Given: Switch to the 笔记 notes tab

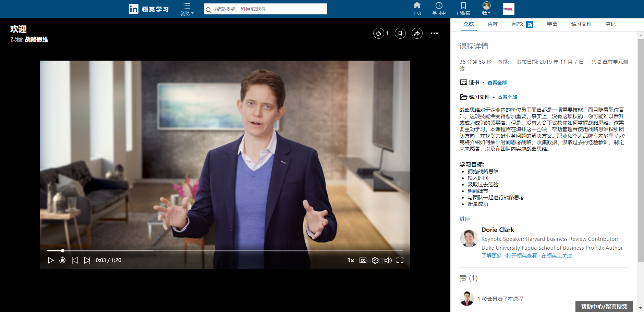Looking at the screenshot, I should coord(610,24).
